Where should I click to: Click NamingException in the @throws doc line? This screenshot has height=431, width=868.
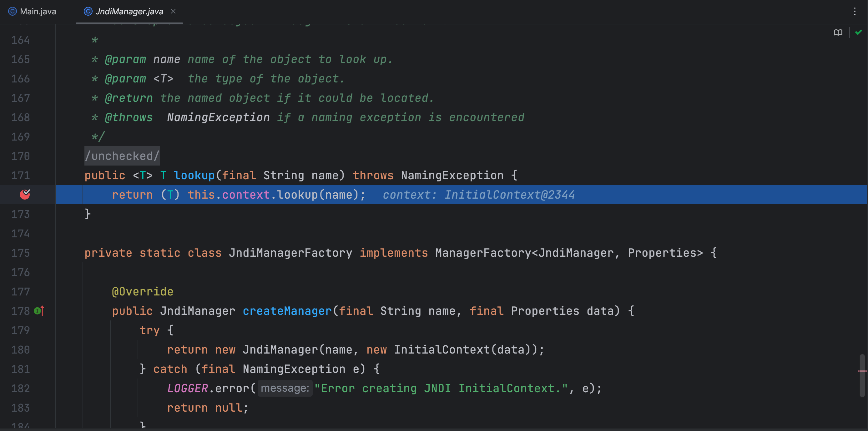218,117
